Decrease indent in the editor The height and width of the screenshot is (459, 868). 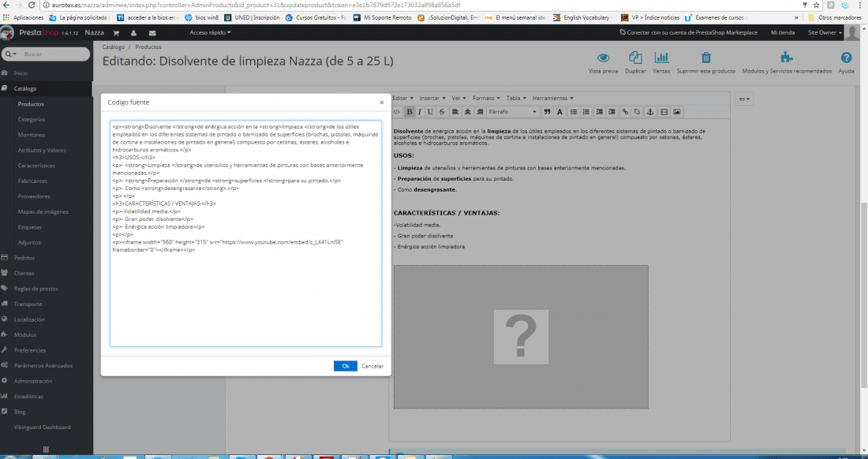[x=600, y=112]
